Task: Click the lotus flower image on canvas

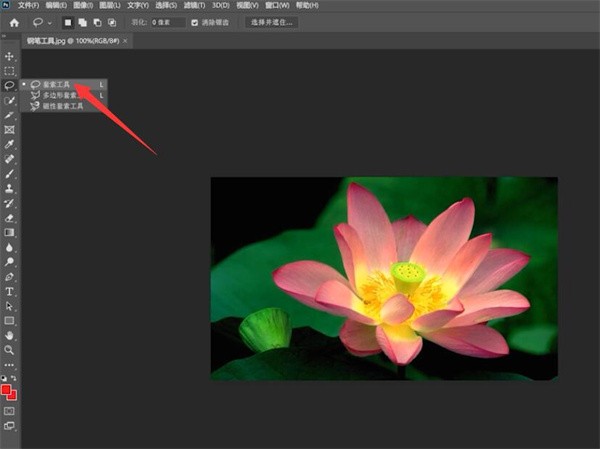Action: [x=384, y=279]
